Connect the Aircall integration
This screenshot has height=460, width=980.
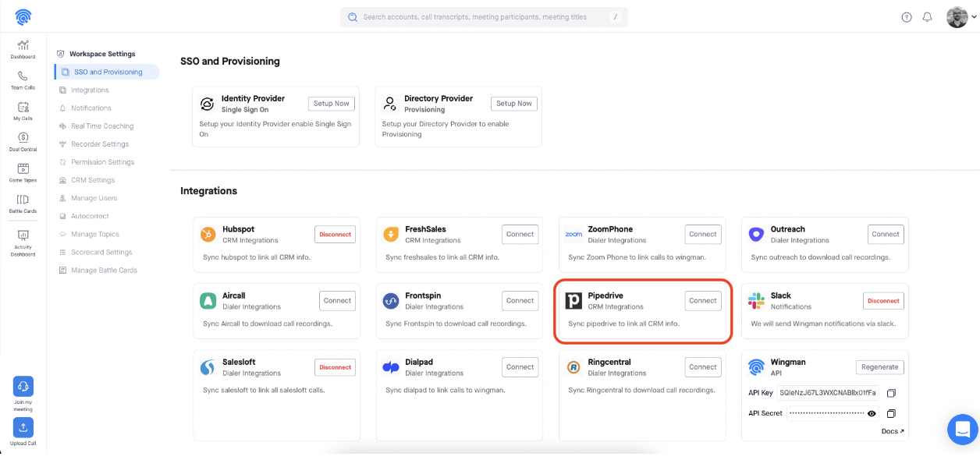pyautogui.click(x=338, y=300)
